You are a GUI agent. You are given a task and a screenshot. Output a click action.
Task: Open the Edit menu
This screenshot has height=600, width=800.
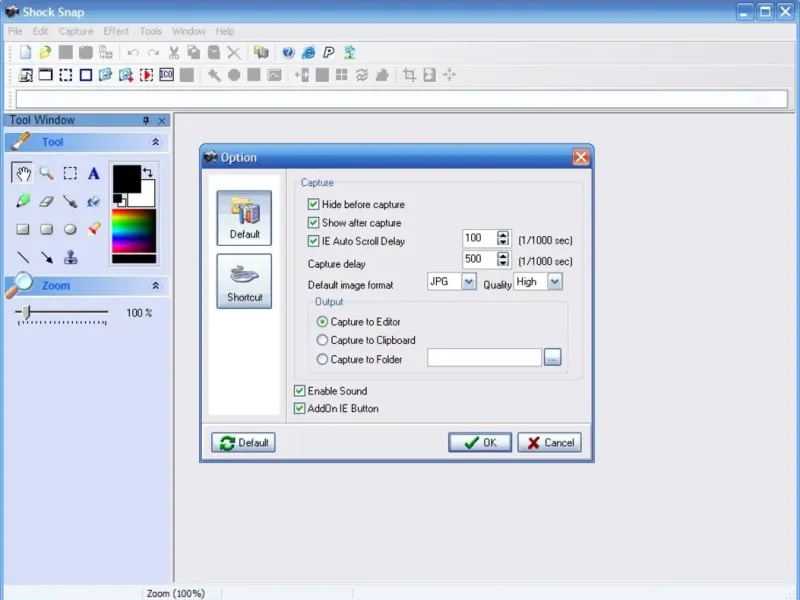[x=40, y=31]
